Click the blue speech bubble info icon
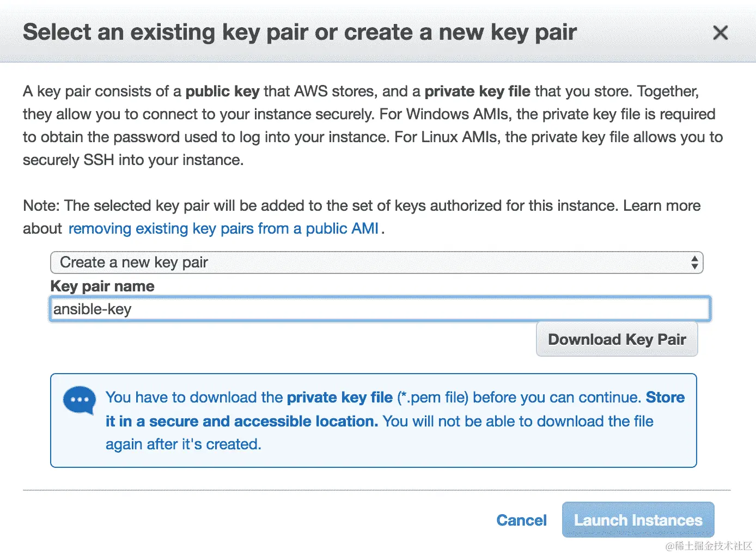 80,400
